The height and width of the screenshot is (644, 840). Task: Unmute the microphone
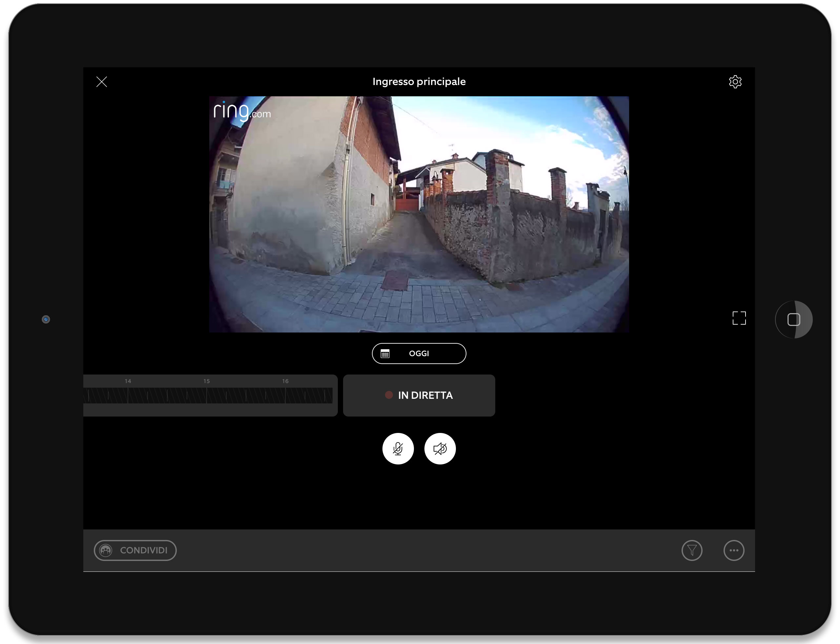pyautogui.click(x=398, y=448)
